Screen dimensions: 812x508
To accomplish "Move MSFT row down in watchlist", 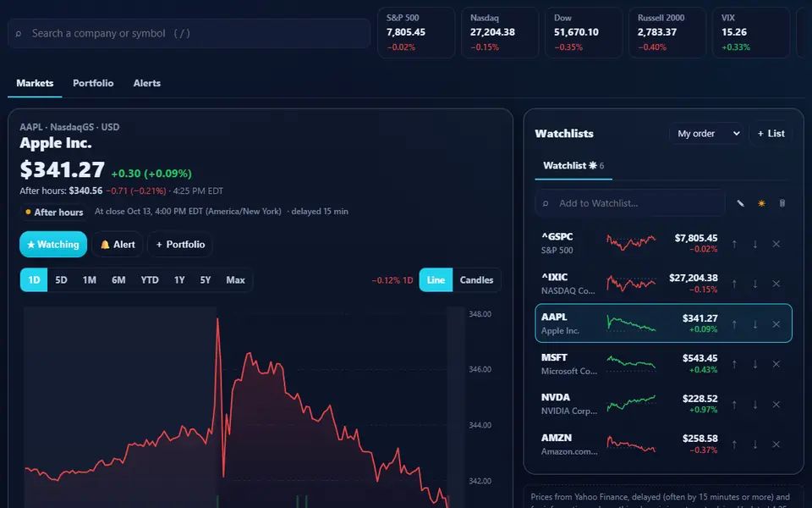I will tap(755, 364).
